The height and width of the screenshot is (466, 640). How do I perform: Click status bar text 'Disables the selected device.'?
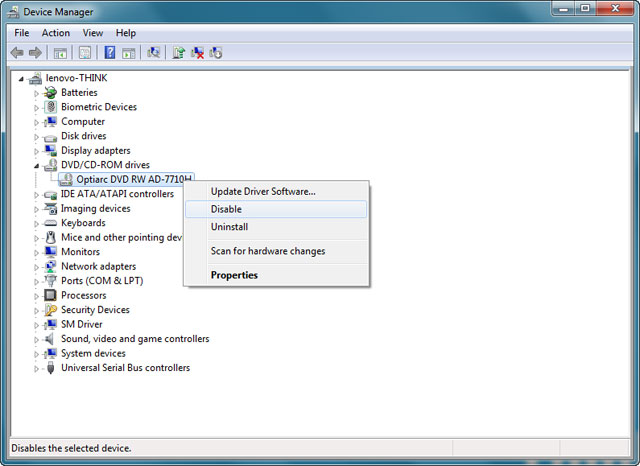tap(71, 448)
